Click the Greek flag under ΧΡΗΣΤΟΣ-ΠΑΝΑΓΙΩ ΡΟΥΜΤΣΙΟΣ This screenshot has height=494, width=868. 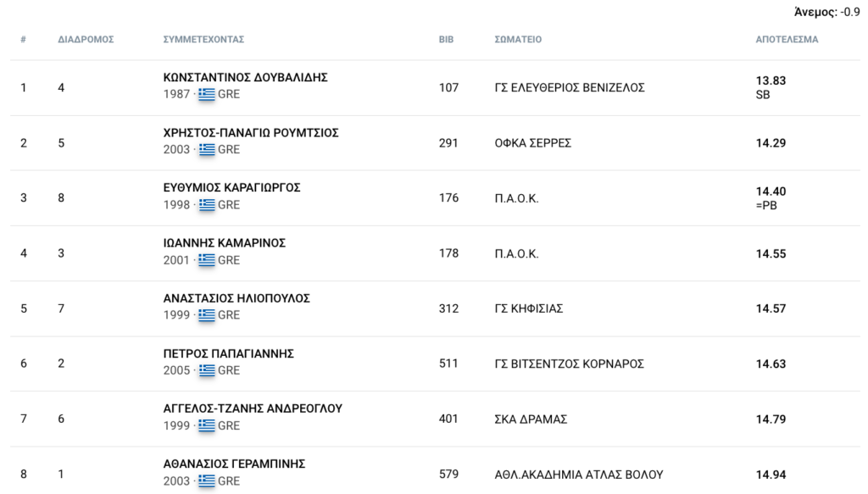207,149
